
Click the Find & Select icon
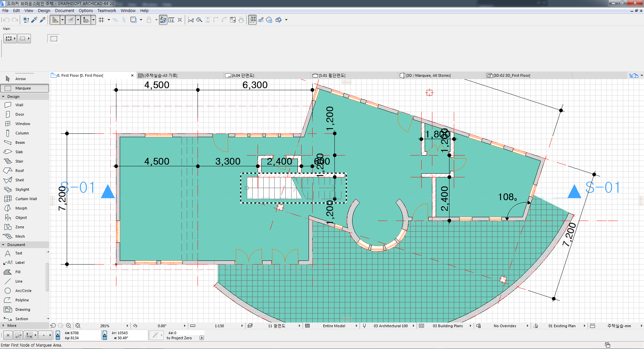[x=26, y=20]
